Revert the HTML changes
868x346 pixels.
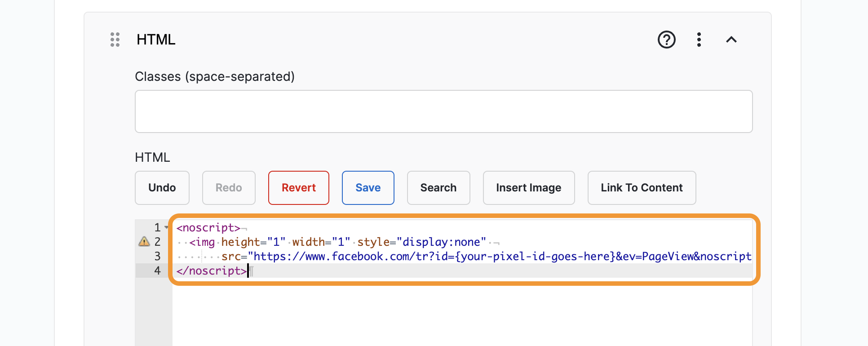point(298,188)
